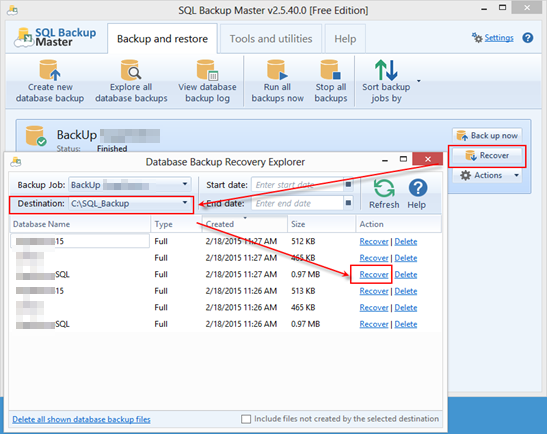
Task: Click Create new database backup icon
Action: 50,70
